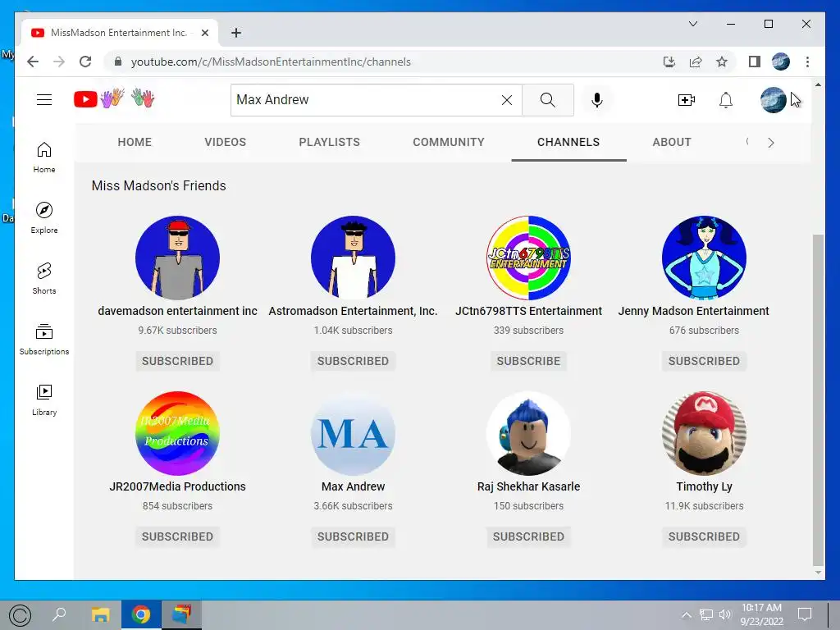The width and height of the screenshot is (840, 630).
Task: Click the page vertical scrollbar thumb
Action: click(818, 399)
